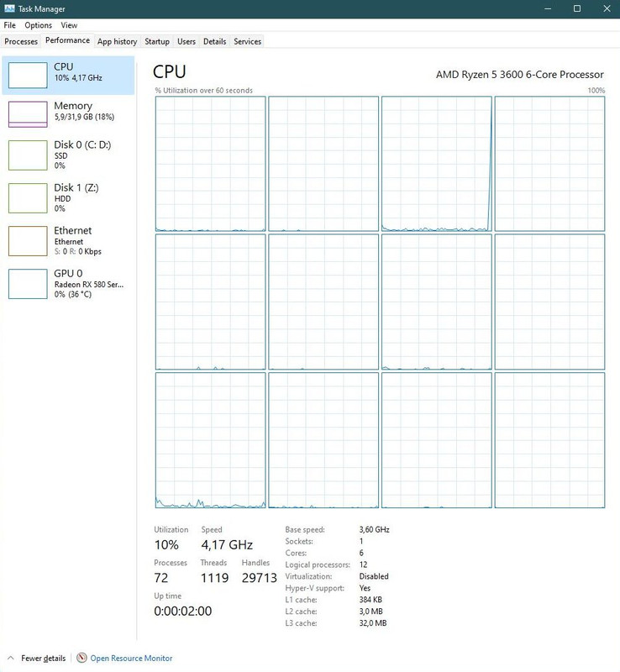The image size is (620, 672).
Task: Click the Hyper-V support value Yes
Action: [365, 588]
